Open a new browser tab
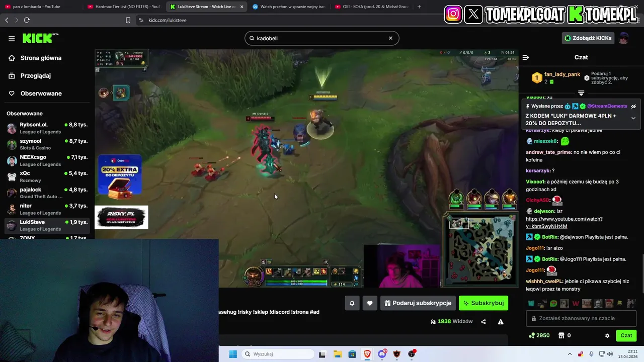The height and width of the screenshot is (362, 644). (419, 7)
